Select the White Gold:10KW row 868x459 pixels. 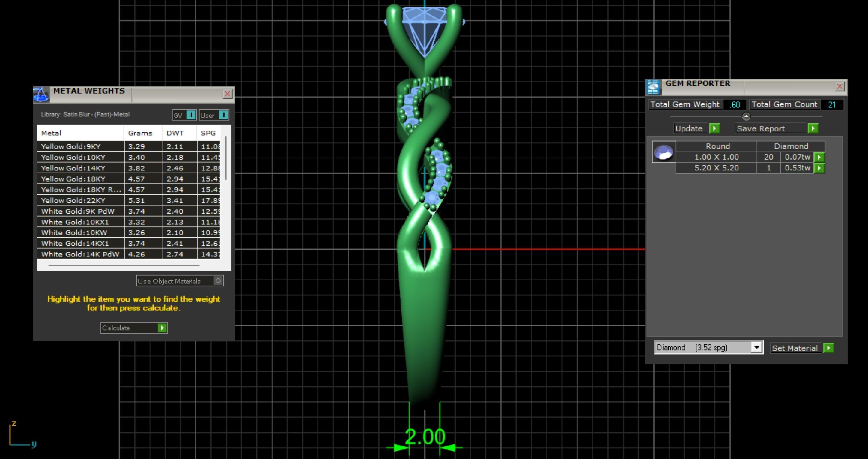pos(128,233)
